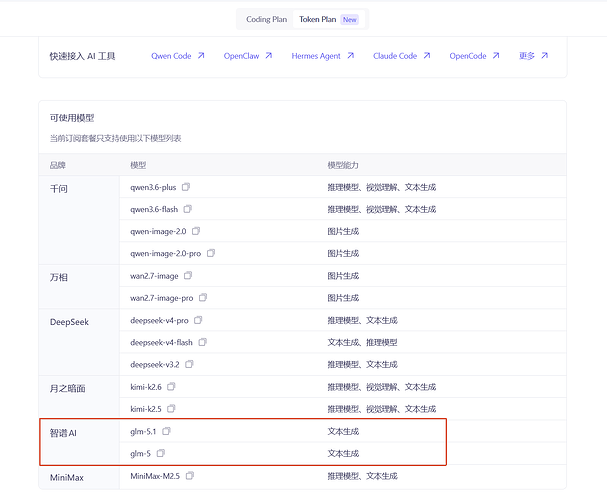Switch to the Coding Plan tab
Screen dimensions: 607x500
pyautogui.click(x=266, y=19)
